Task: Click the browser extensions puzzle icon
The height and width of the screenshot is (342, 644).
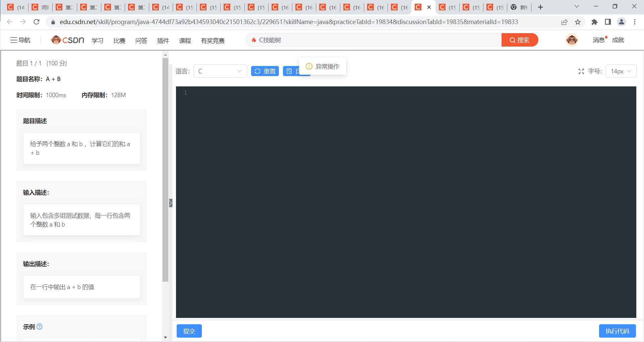Action: click(x=594, y=22)
